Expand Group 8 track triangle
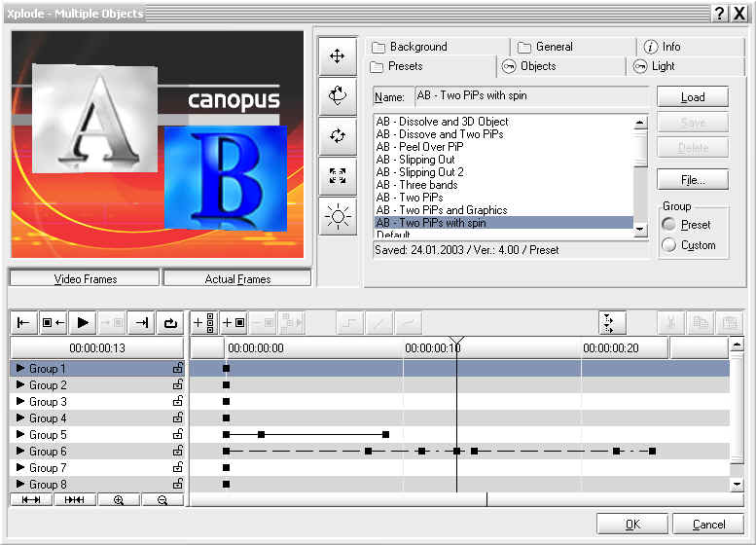This screenshot has height=545, width=756. pos(20,484)
